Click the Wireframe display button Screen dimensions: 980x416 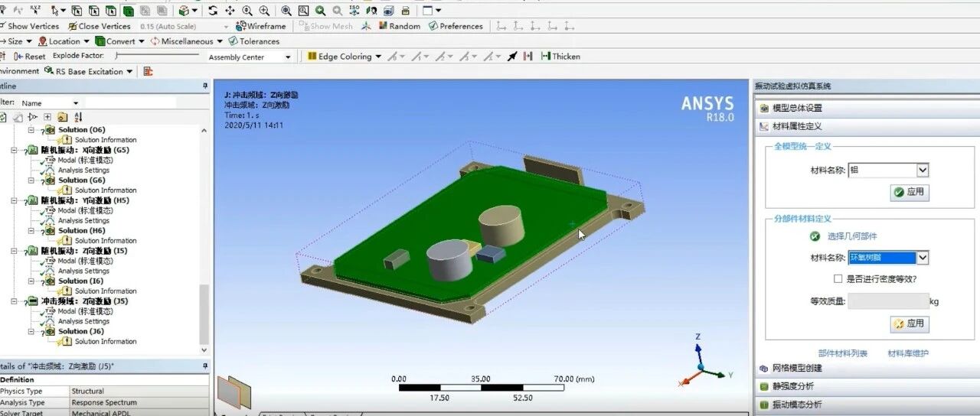260,26
